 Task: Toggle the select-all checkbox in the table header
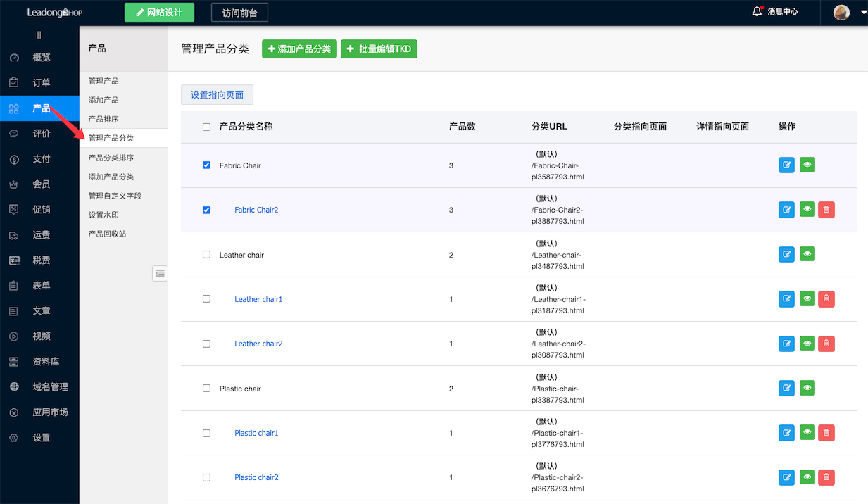206,126
